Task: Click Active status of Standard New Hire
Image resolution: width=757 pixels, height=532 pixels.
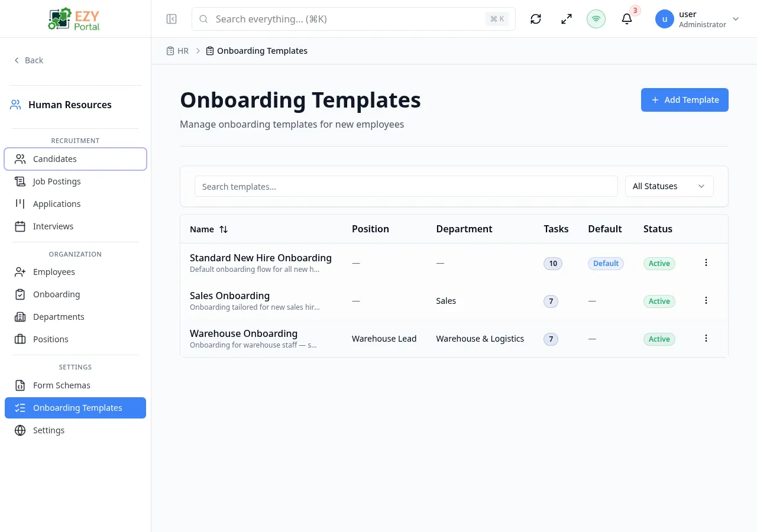Action: (659, 264)
